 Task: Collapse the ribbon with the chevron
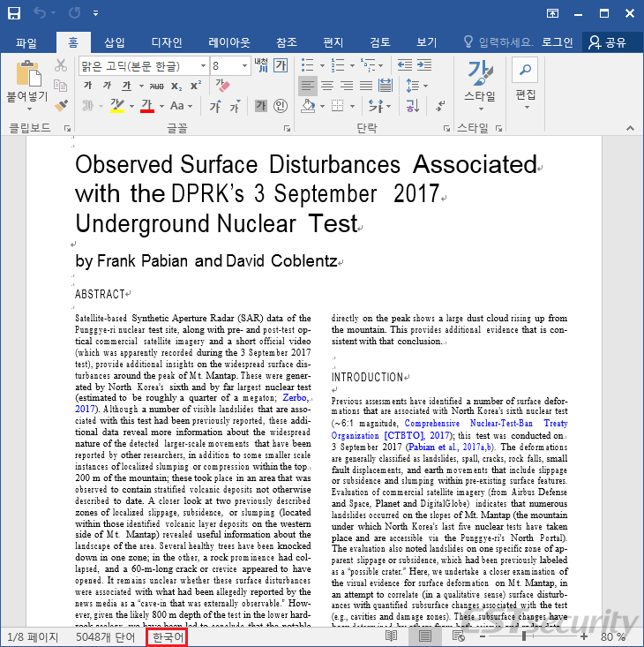coord(630,128)
